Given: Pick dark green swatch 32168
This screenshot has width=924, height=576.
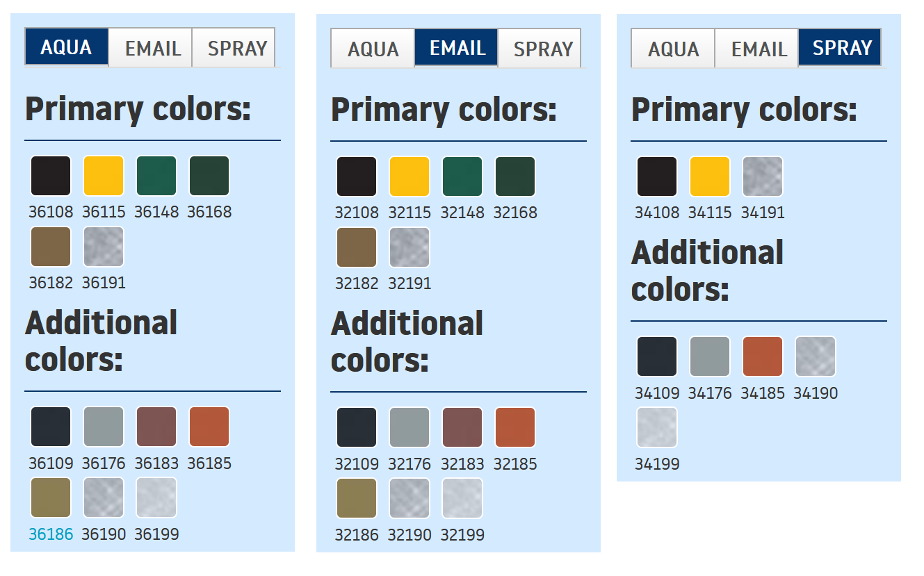Looking at the screenshot, I should (515, 177).
